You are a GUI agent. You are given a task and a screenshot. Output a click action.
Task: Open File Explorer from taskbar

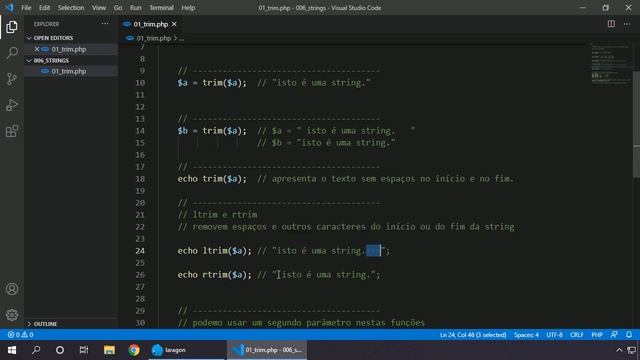(109, 350)
